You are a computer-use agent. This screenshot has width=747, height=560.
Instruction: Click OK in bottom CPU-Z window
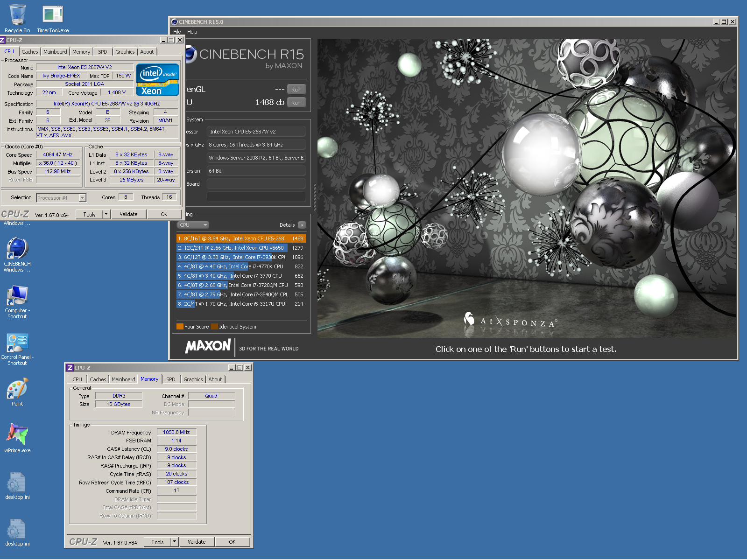[232, 542]
